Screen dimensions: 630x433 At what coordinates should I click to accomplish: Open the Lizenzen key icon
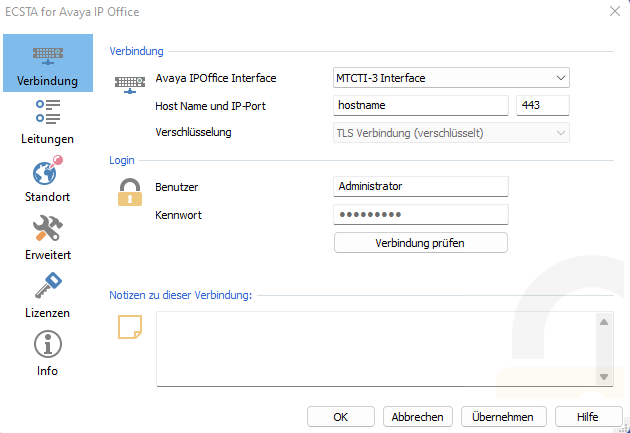(x=47, y=287)
